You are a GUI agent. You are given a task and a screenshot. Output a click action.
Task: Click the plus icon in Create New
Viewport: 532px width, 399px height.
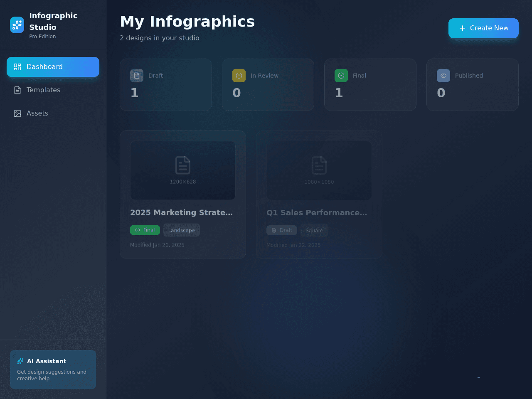(462, 28)
